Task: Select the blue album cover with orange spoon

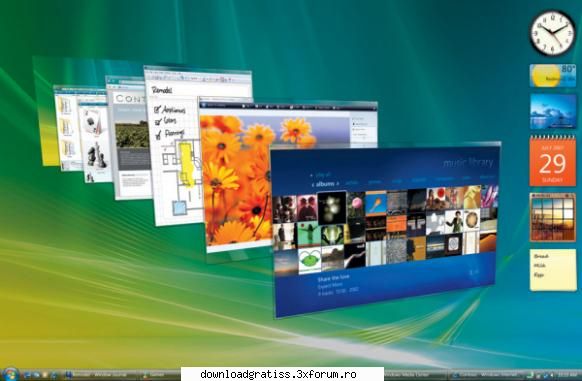Action: pos(376,203)
